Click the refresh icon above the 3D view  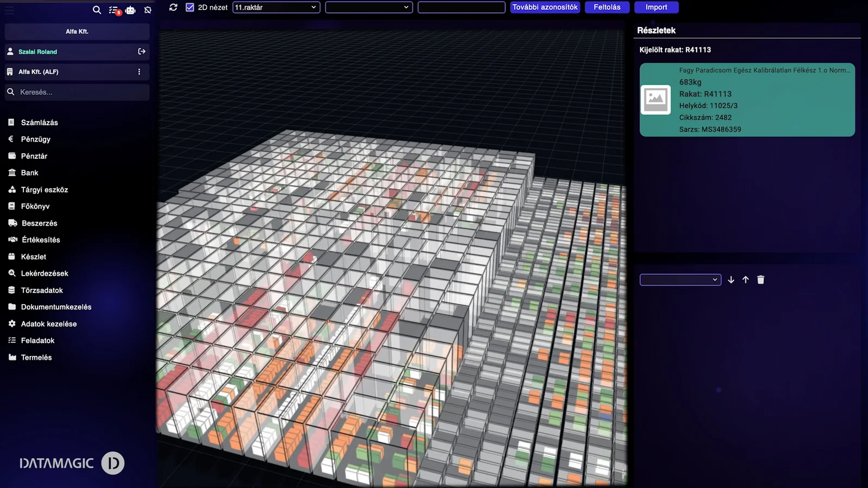click(174, 7)
